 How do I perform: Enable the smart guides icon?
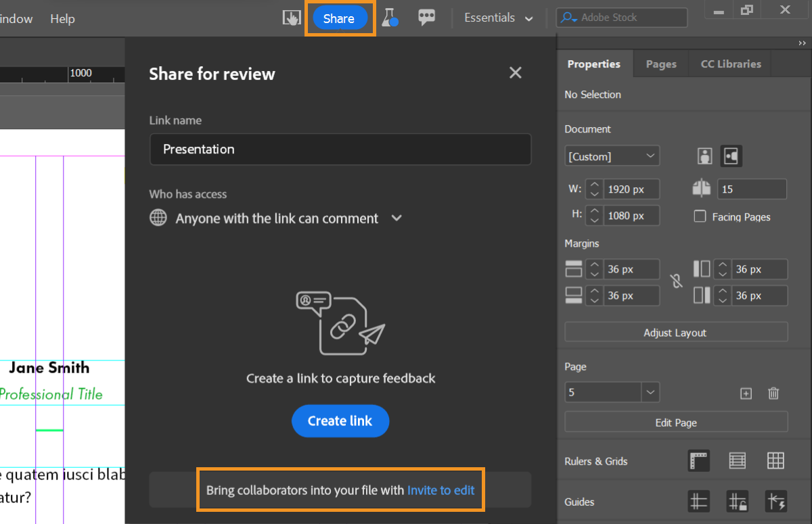click(x=776, y=502)
